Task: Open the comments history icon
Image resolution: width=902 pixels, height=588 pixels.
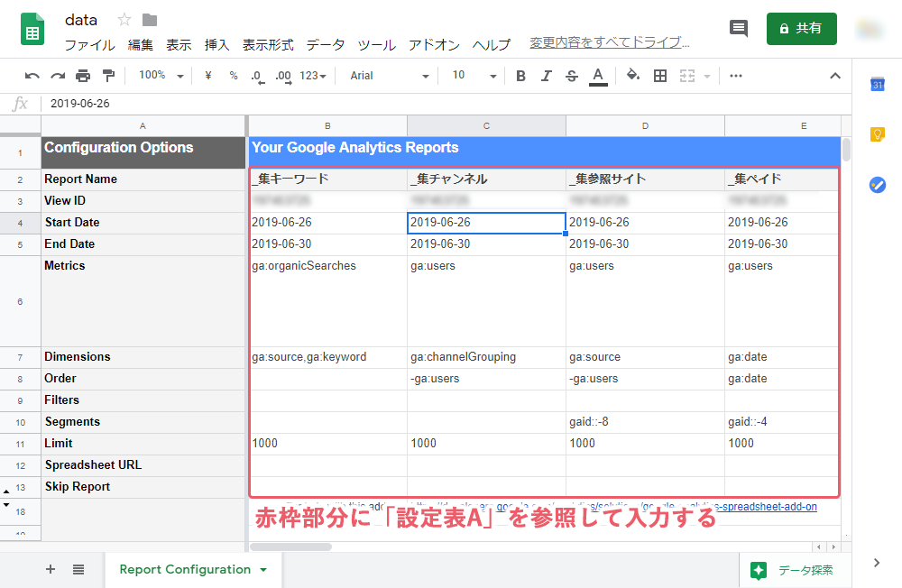Action: pyautogui.click(x=738, y=28)
